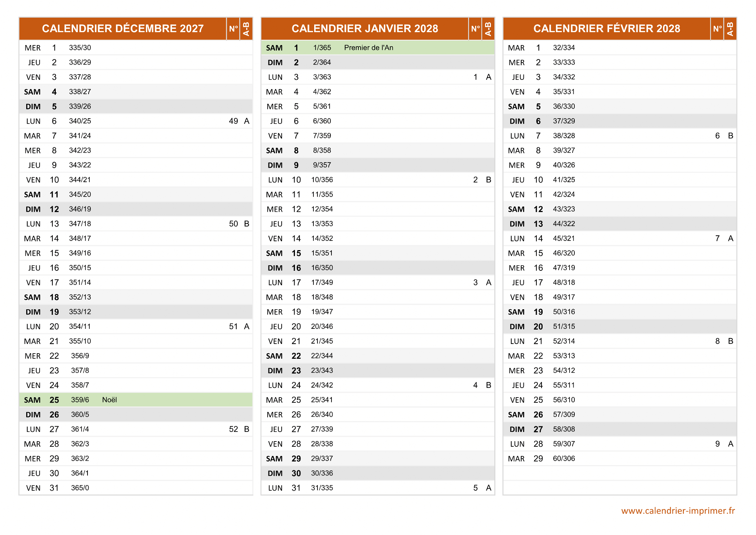Click the N° column header in December
This screenshot has width=756, height=535.
(233, 28)
